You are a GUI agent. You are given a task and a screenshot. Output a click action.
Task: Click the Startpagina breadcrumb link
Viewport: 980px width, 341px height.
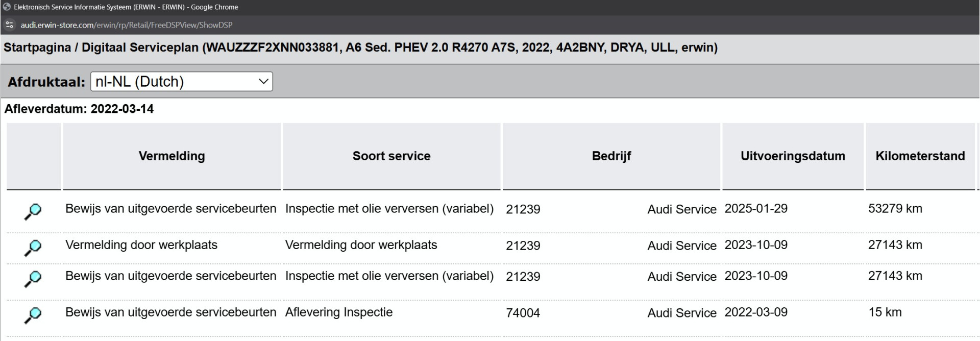(37, 47)
